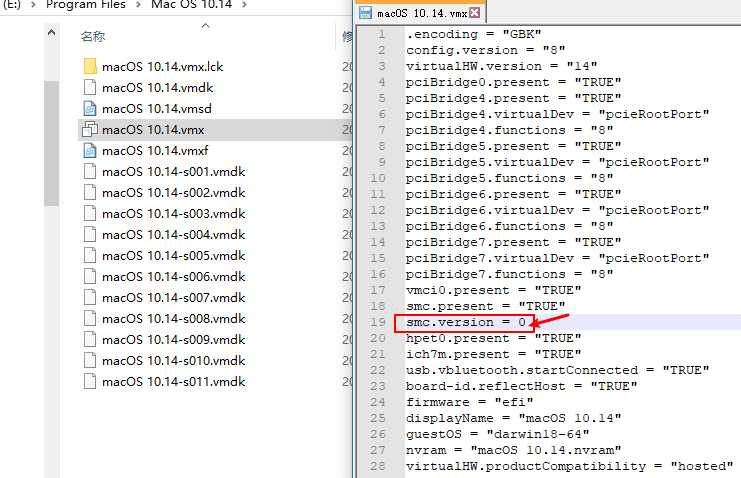Click the macOS 10.14-s001.vmdk file icon
This screenshot has width=741, height=478.
click(x=90, y=171)
